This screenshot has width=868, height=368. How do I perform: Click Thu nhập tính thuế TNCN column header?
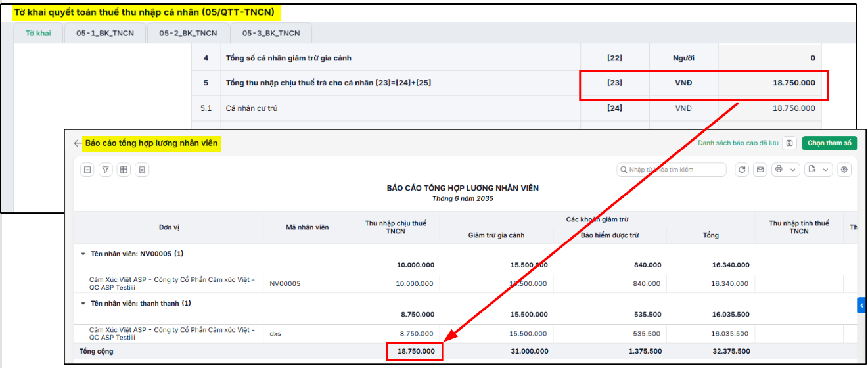point(799,227)
